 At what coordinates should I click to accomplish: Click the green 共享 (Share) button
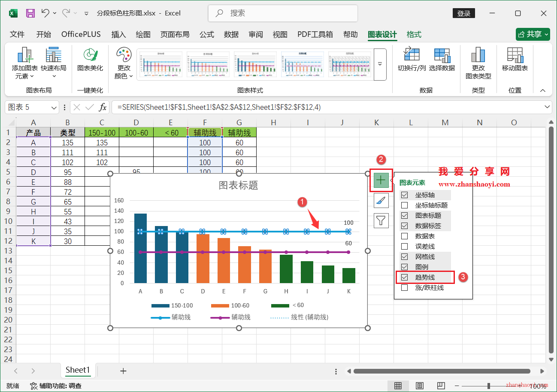[x=533, y=34]
